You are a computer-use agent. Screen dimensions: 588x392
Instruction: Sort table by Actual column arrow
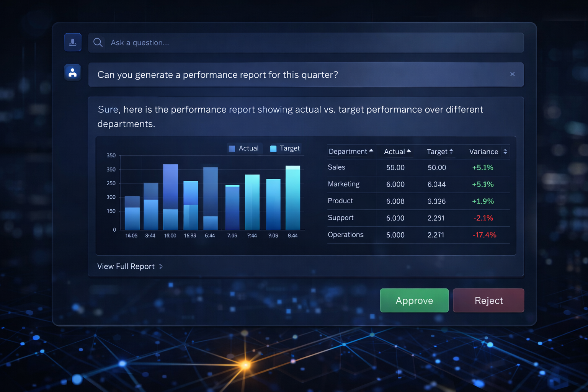pos(409,151)
